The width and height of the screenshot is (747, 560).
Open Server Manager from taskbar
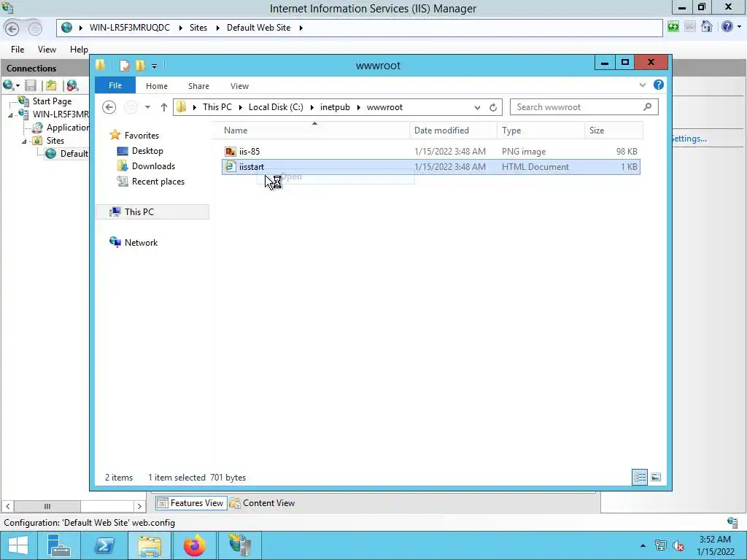pos(60,545)
